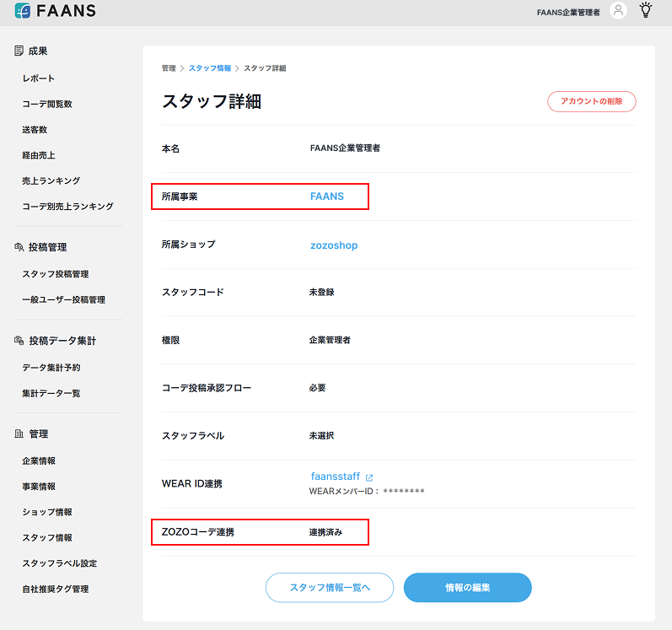Click スタッフ情報一覧へ button
Image resolution: width=672 pixels, height=630 pixels.
[330, 588]
